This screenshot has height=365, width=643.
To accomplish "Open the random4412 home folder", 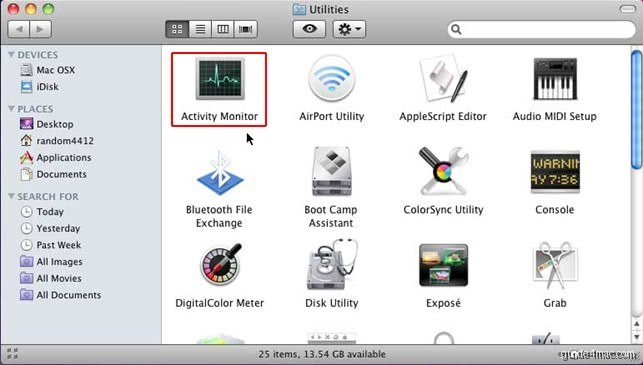I will (57, 141).
